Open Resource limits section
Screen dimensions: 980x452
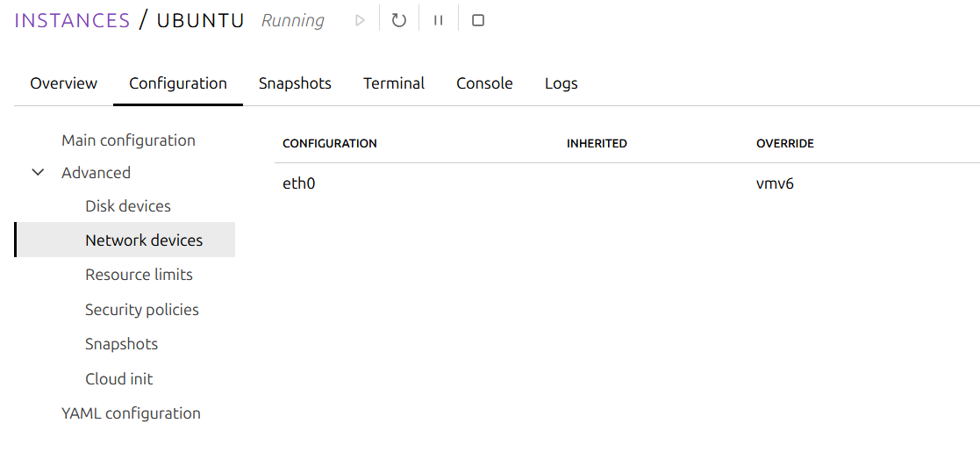pyautogui.click(x=139, y=275)
